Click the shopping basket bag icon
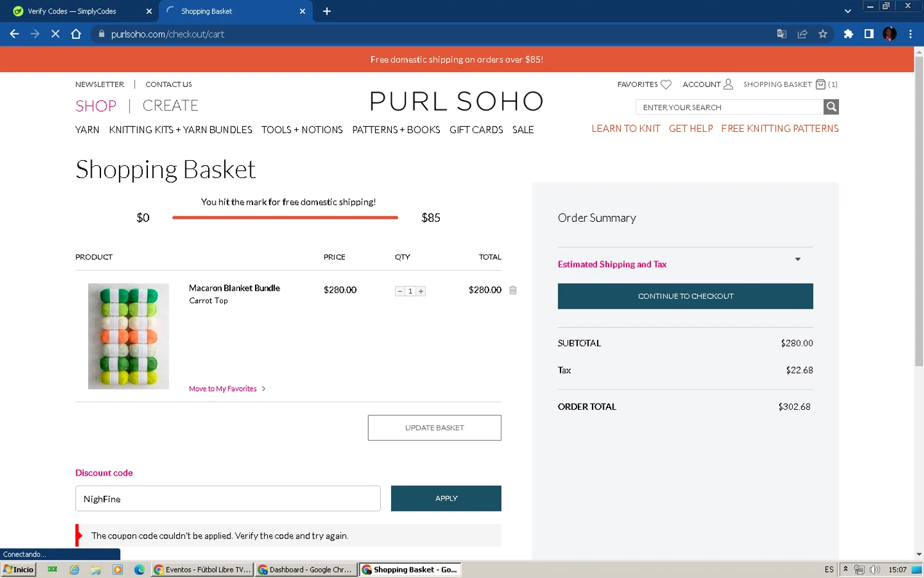This screenshot has height=578, width=924. [x=821, y=84]
